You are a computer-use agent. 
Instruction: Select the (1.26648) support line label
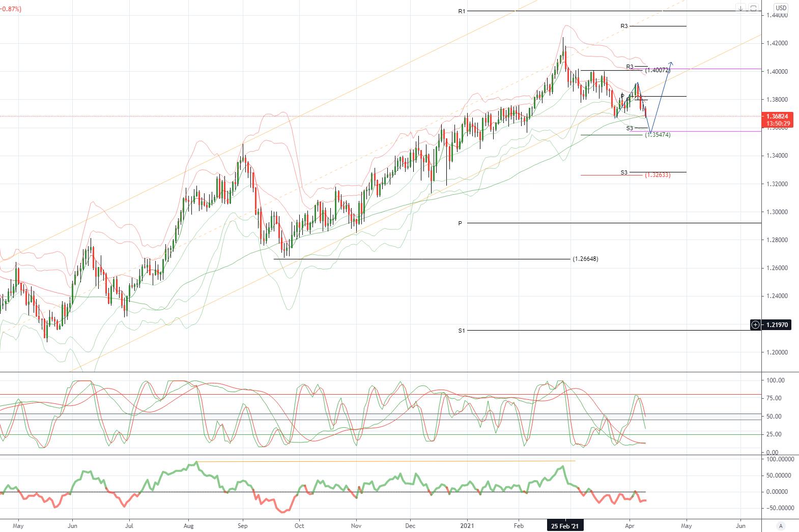585,259
